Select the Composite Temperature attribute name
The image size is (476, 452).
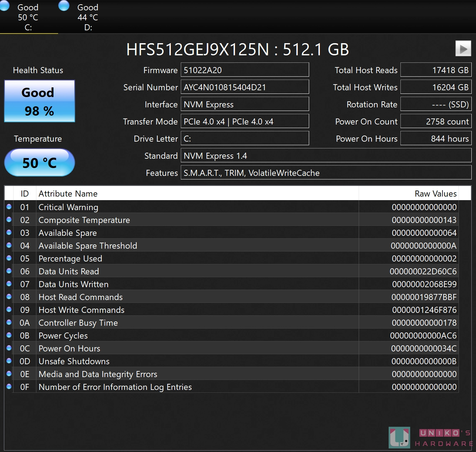point(84,220)
